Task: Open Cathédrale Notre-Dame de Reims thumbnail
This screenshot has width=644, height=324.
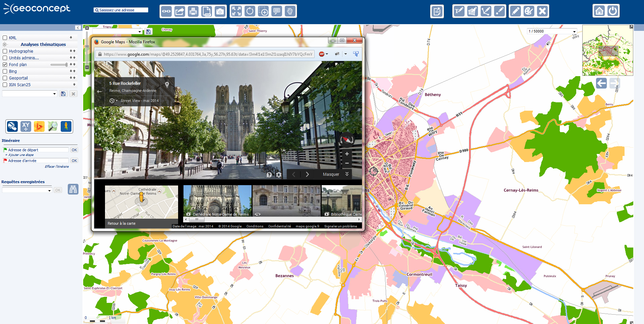Action: (217, 201)
